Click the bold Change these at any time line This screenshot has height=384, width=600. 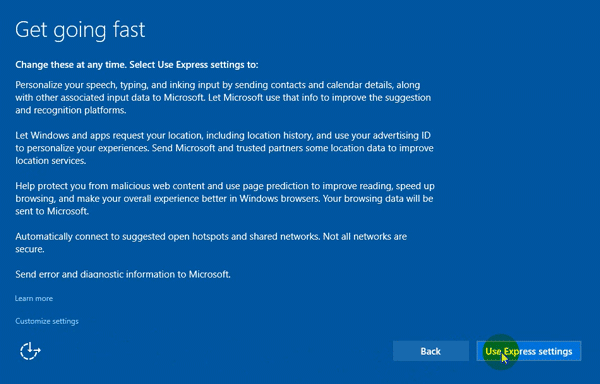pos(137,65)
